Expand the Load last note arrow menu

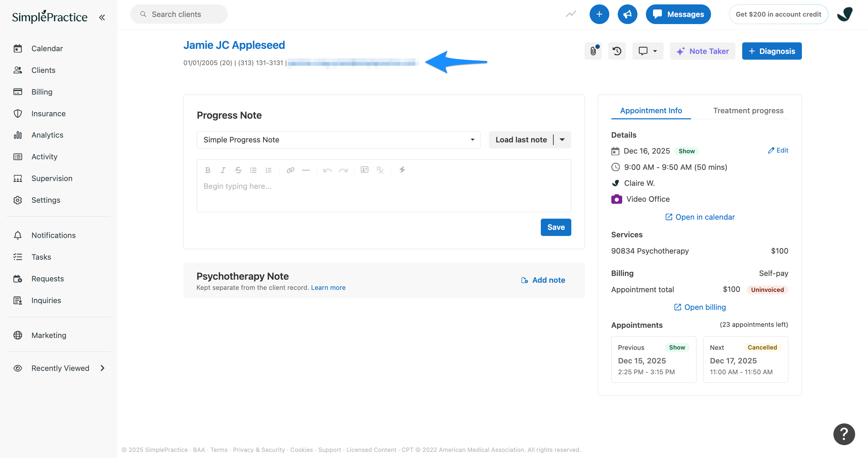coord(563,140)
